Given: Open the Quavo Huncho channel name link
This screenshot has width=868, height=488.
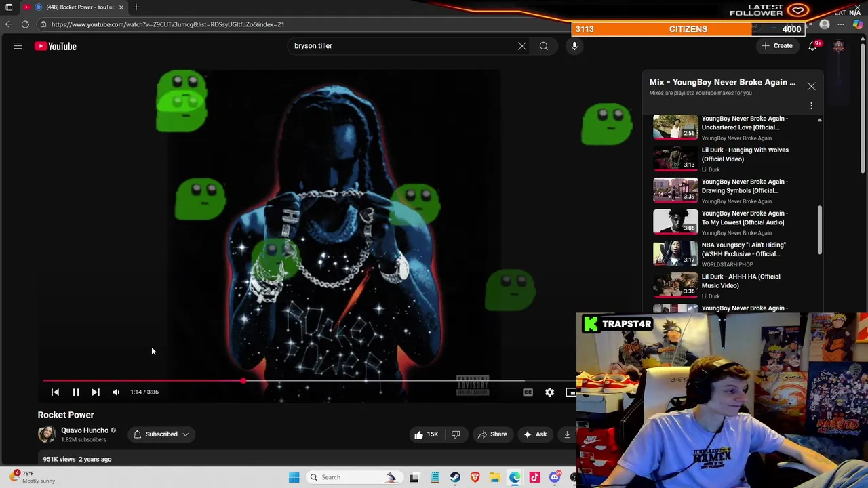Looking at the screenshot, I should pos(85,430).
